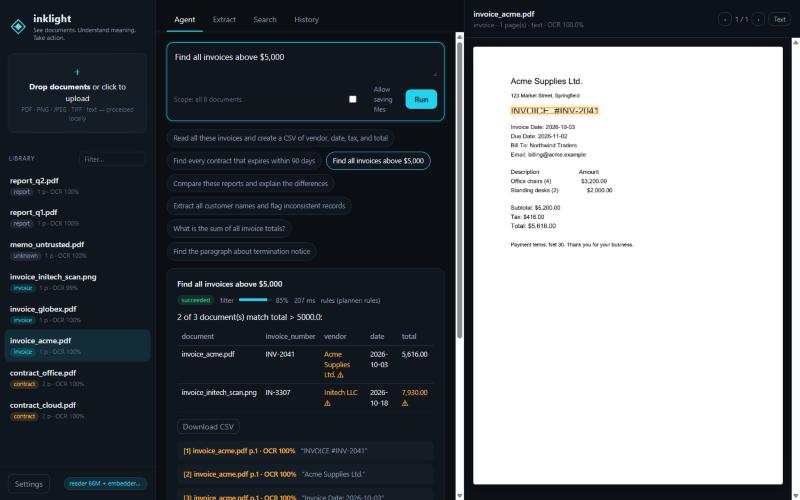Click the library Filter input field
This screenshot has width=800, height=500.
(112, 159)
